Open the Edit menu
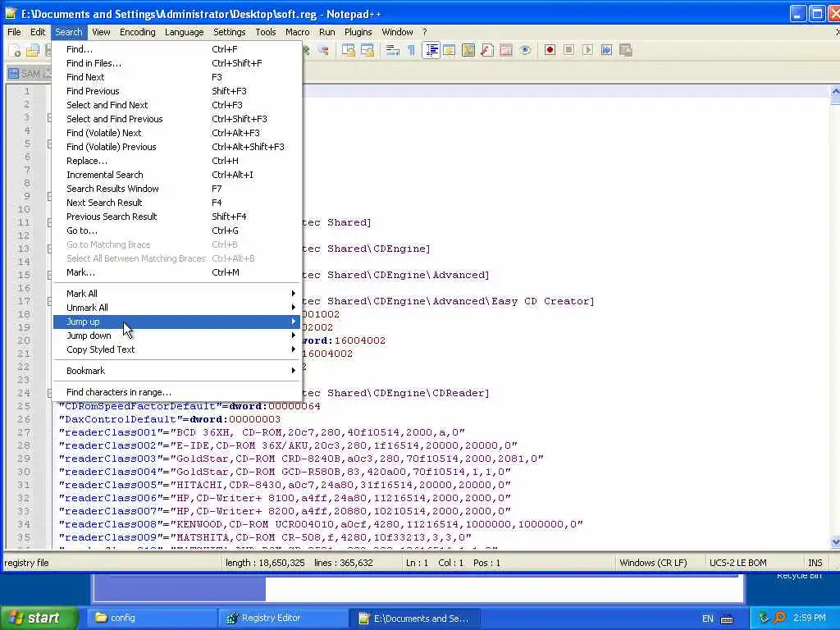Image resolution: width=840 pixels, height=630 pixels. pos(38,32)
